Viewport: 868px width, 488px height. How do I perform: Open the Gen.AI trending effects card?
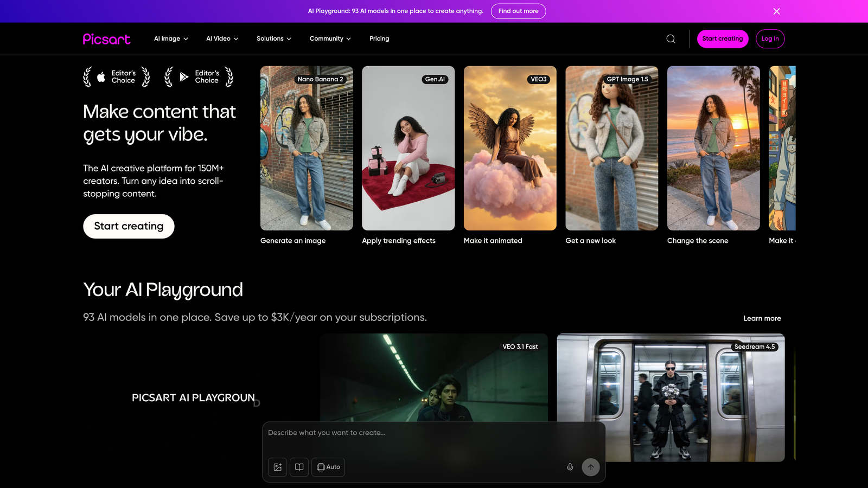(409, 148)
